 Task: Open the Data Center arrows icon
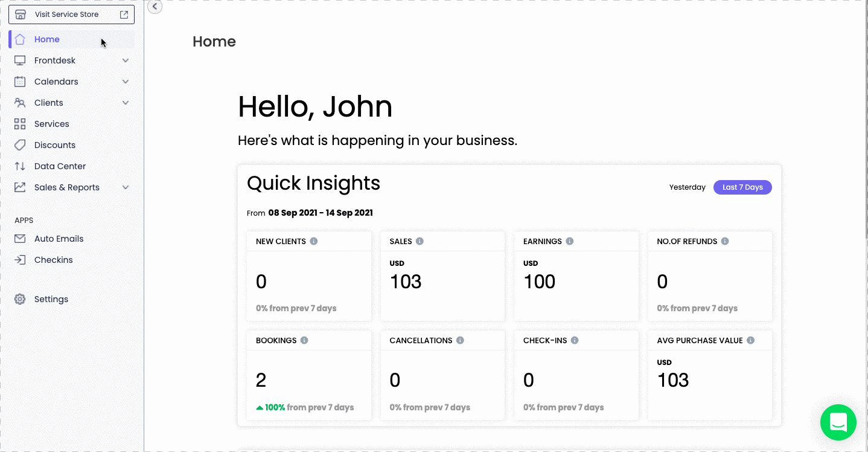pos(21,166)
